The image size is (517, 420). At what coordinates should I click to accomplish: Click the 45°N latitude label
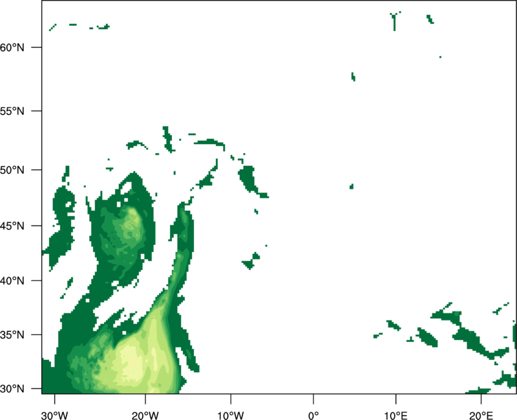pyautogui.click(x=12, y=226)
